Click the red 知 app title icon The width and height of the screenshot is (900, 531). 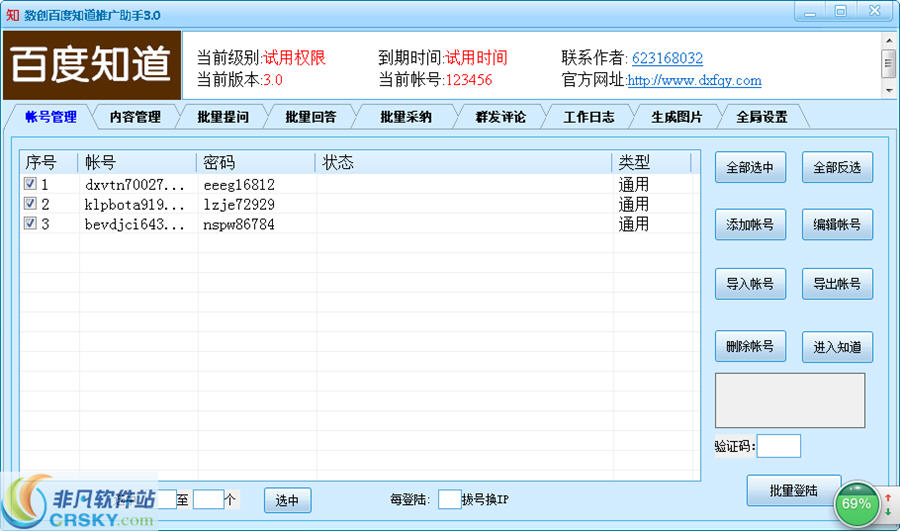12,15
